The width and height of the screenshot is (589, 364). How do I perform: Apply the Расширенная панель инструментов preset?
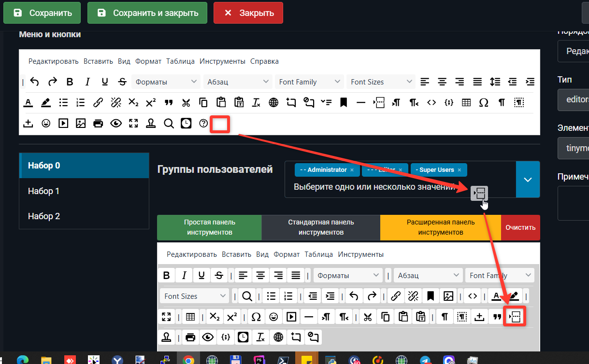(441, 227)
